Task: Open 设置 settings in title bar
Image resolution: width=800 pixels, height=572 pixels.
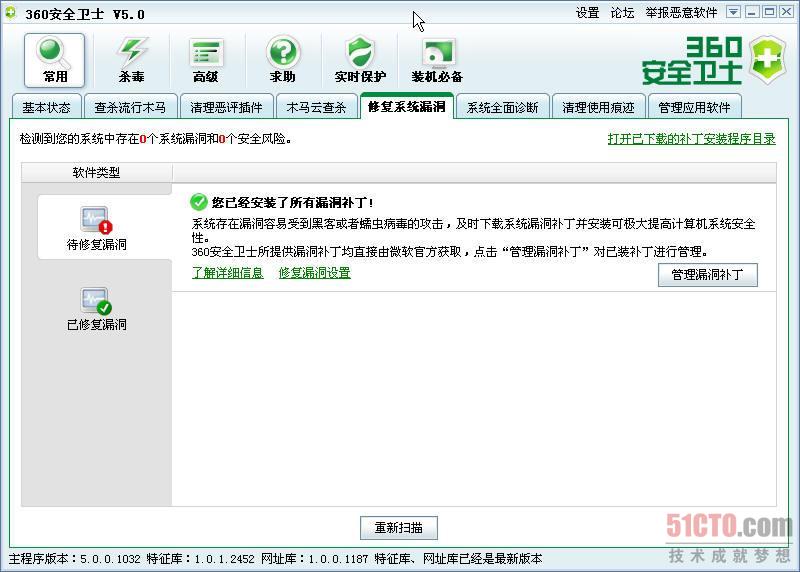Action: (x=587, y=13)
